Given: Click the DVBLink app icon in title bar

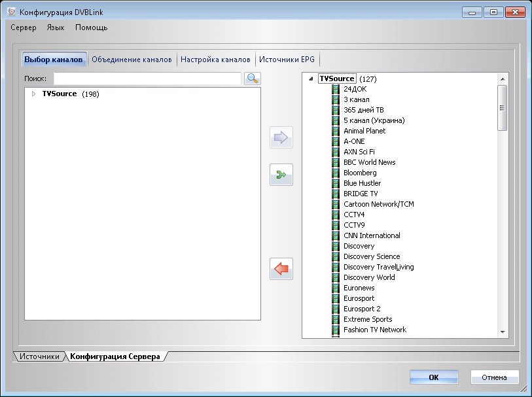Looking at the screenshot, I should click(11, 12).
